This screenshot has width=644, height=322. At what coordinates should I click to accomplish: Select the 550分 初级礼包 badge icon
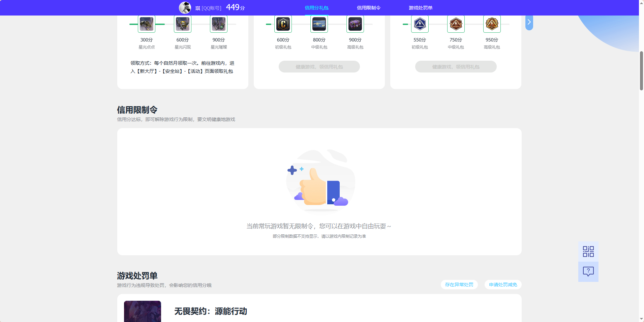420,24
